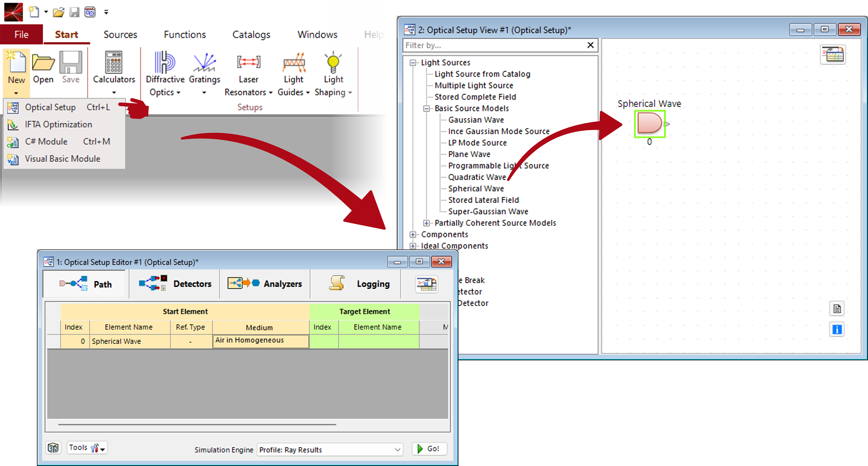This screenshot has height=466, width=868.
Task: Switch to the Catalogs ribbon tab
Action: pos(251,34)
